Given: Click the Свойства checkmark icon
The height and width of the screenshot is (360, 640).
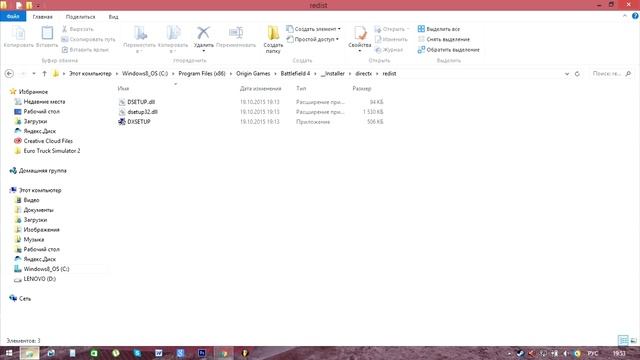Looking at the screenshot, I should pyautogui.click(x=360, y=33).
